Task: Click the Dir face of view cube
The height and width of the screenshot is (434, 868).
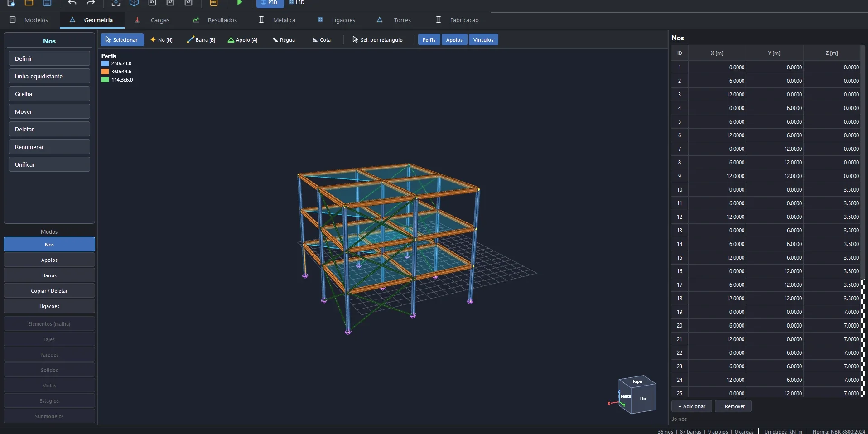Action: pos(643,399)
